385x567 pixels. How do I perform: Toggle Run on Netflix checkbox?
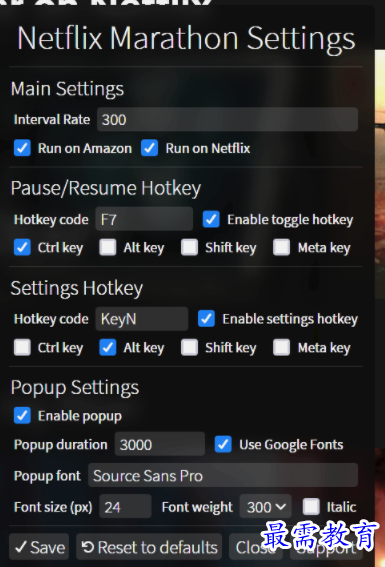(149, 148)
